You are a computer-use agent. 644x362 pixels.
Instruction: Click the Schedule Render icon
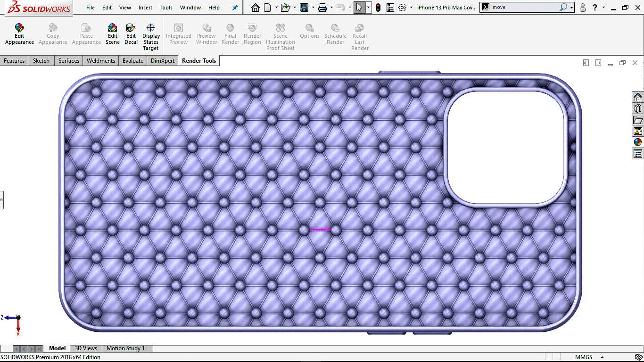click(335, 28)
